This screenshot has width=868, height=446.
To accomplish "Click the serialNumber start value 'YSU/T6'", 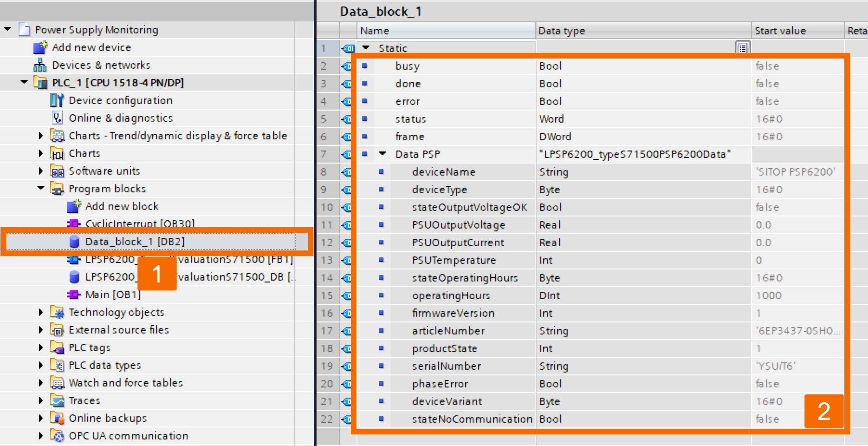I will coord(775,366).
